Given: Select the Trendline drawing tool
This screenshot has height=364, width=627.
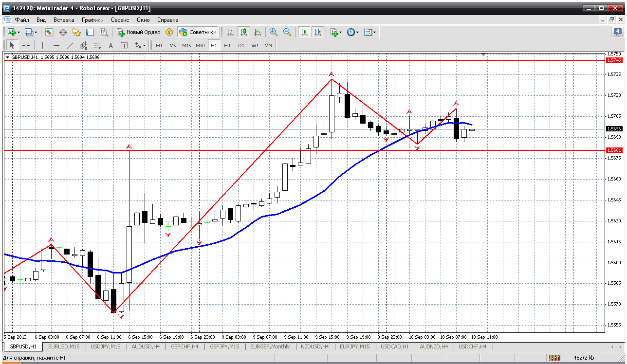Looking at the screenshot, I should point(70,45).
